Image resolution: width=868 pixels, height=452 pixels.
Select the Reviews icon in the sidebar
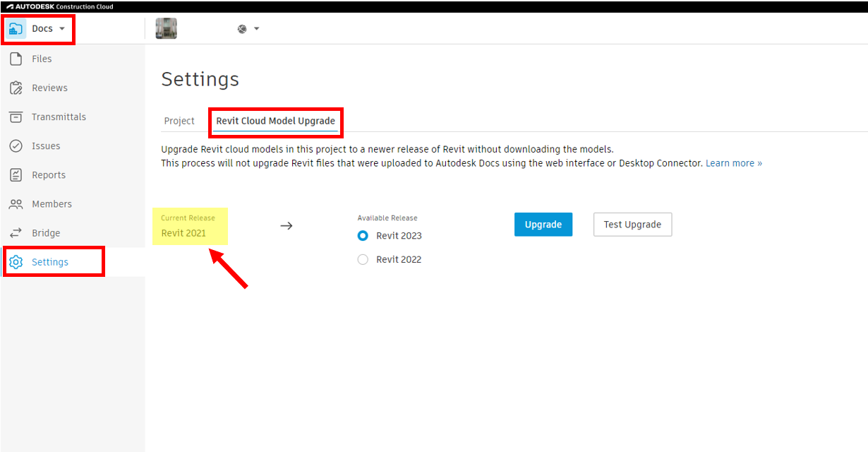[x=16, y=88]
